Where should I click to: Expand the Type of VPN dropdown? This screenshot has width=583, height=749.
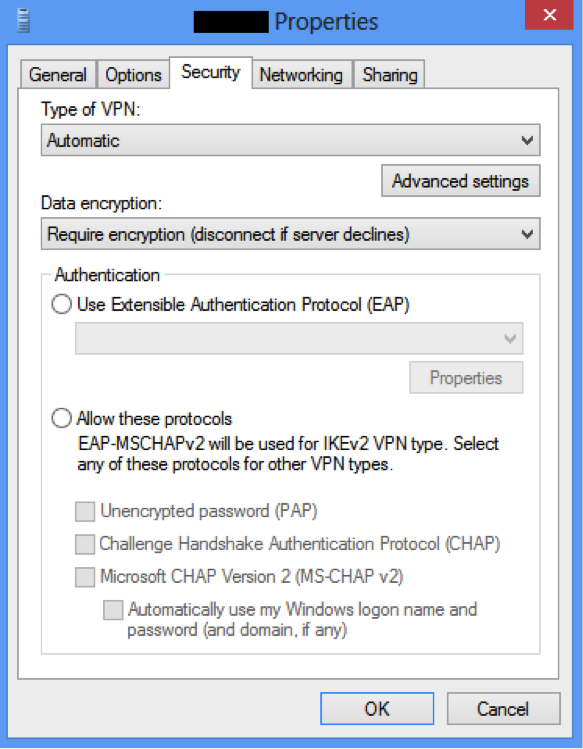pos(291,140)
